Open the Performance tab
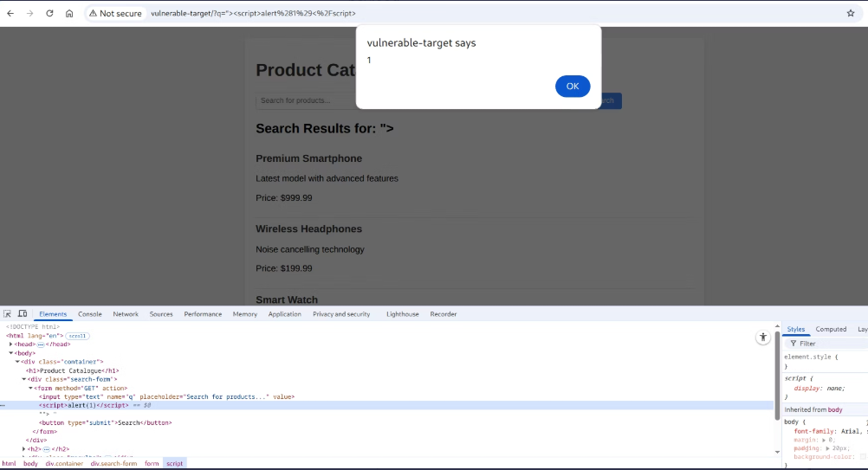Image resolution: width=868 pixels, height=470 pixels. [203, 314]
